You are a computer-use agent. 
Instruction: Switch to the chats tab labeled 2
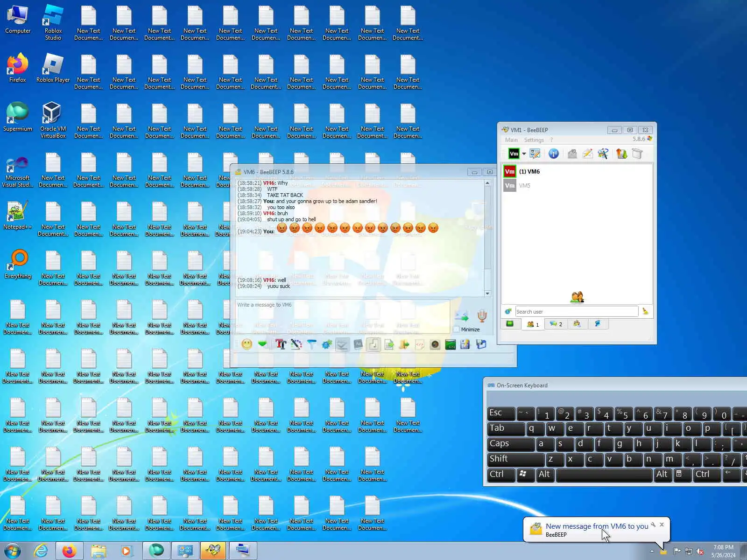[556, 324]
